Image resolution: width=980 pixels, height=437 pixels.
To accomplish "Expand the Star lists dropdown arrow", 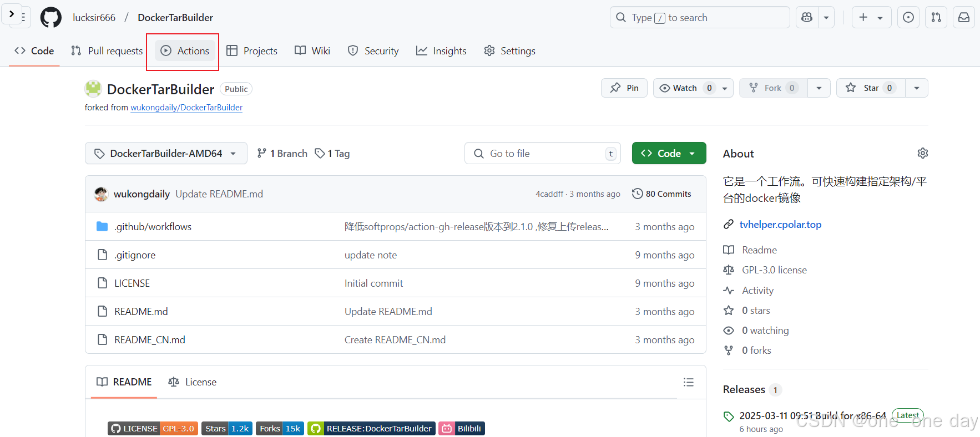I will pyautogui.click(x=917, y=88).
